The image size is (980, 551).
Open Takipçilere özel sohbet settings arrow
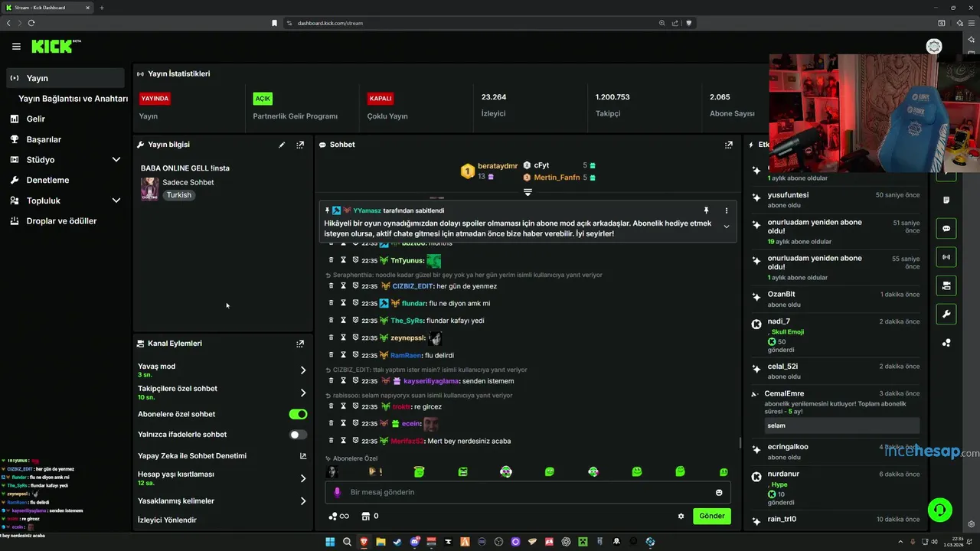point(303,393)
